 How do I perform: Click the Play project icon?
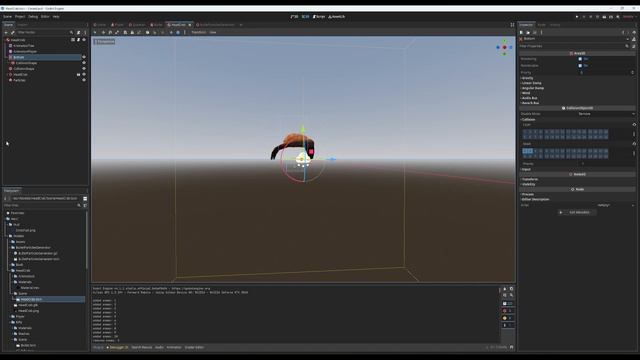(x=577, y=17)
